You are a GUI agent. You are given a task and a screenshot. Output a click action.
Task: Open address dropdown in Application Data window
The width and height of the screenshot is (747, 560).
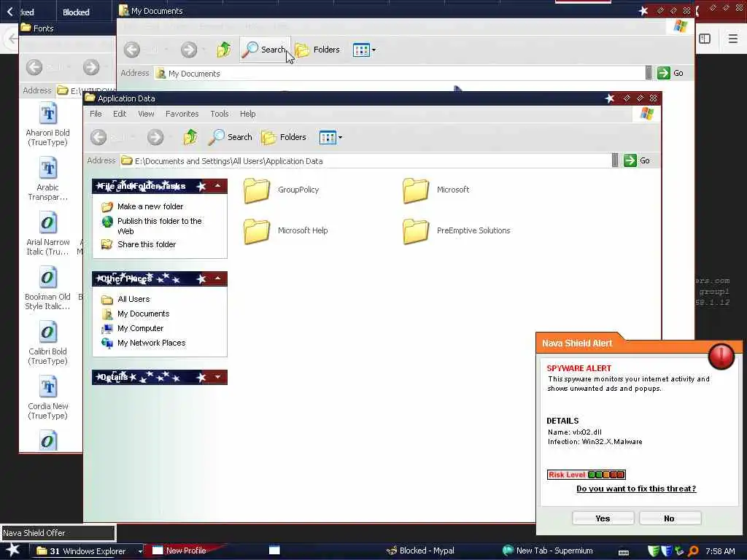[615, 160]
